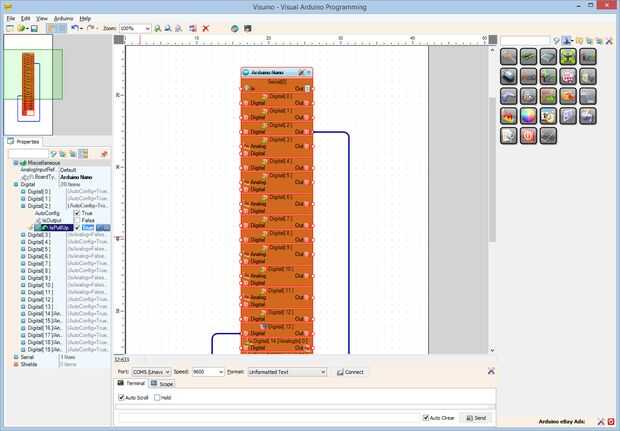This screenshot has height=431, width=620.
Task: Select the pink-white grid component category
Action: pos(568,76)
